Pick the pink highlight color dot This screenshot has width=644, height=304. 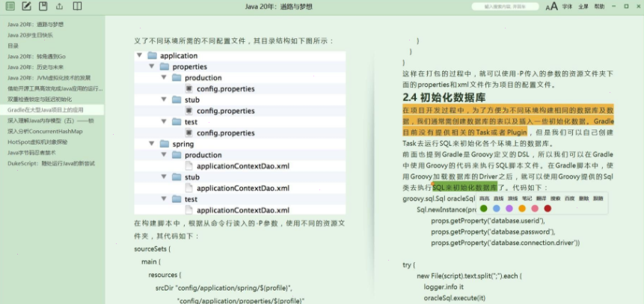535,209
